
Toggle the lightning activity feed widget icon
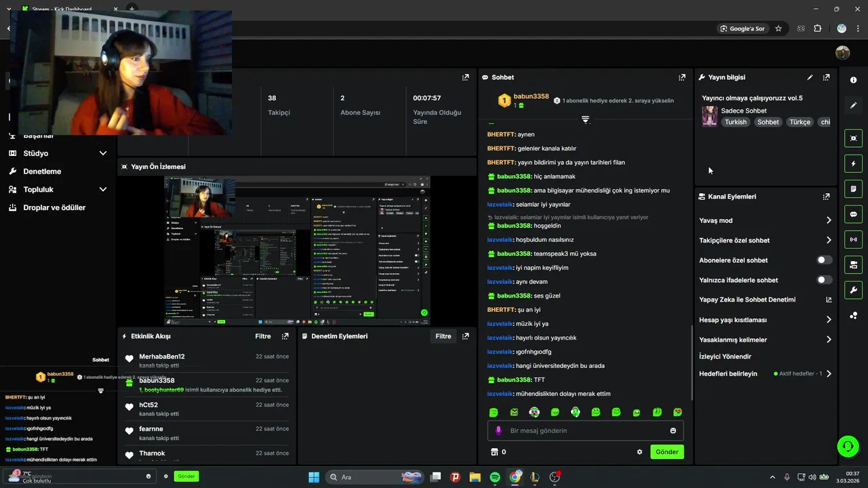point(853,163)
